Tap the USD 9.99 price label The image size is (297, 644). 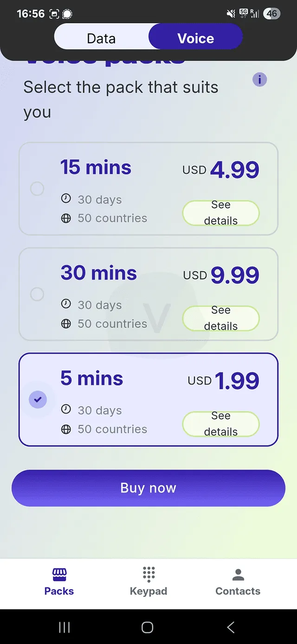221,275
